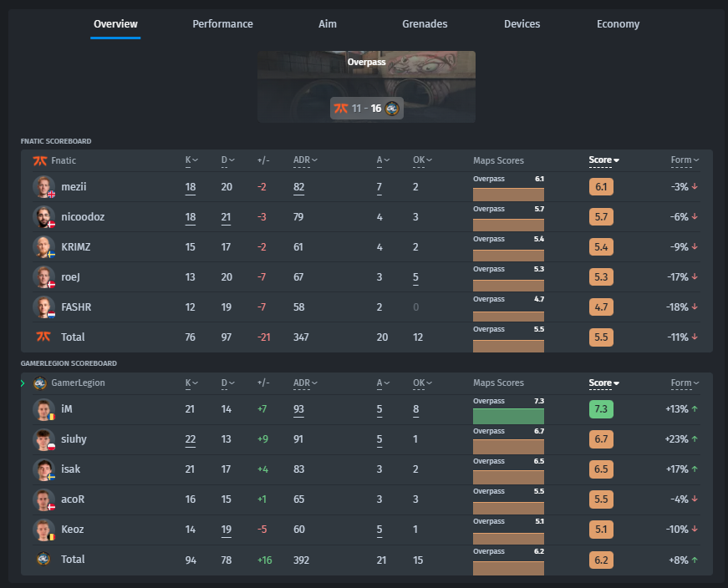Click the down arrow next to FASHR's -18% form

(695, 307)
